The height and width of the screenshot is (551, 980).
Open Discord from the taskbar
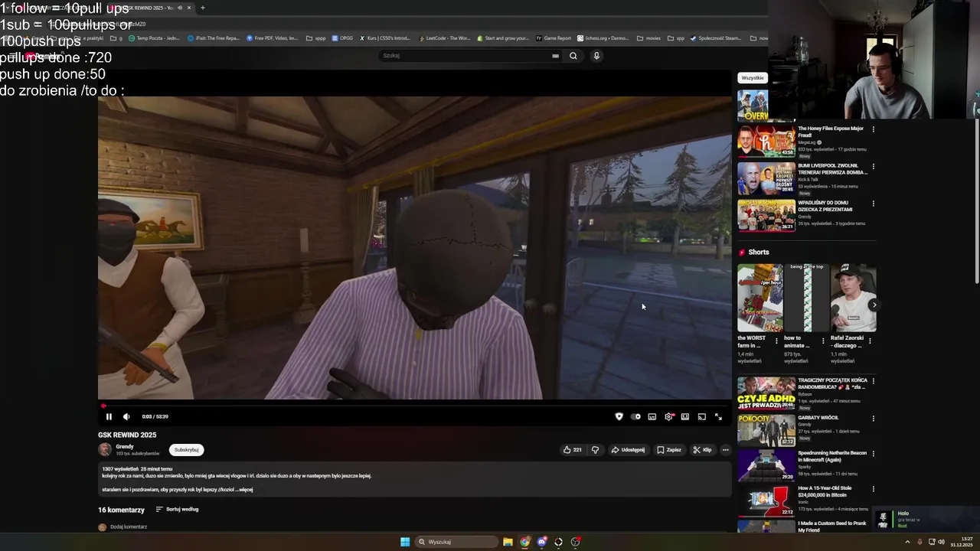point(541,542)
